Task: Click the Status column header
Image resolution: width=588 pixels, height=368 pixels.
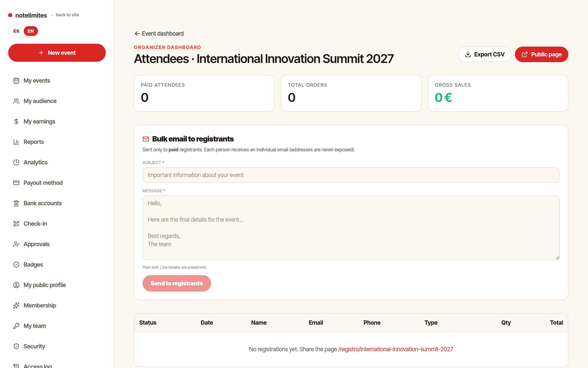Action: [x=148, y=322]
